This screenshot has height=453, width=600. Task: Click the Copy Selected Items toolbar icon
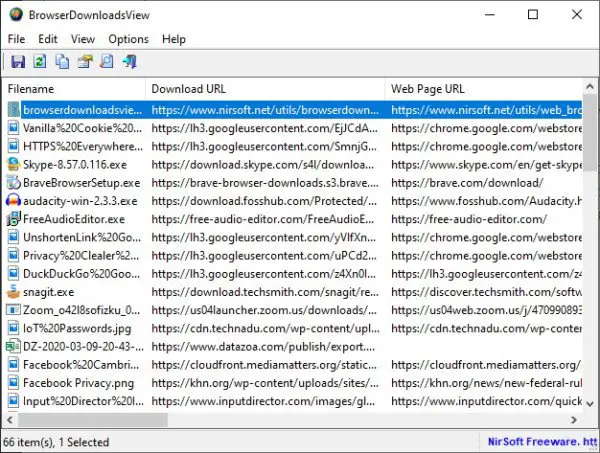pos(62,62)
